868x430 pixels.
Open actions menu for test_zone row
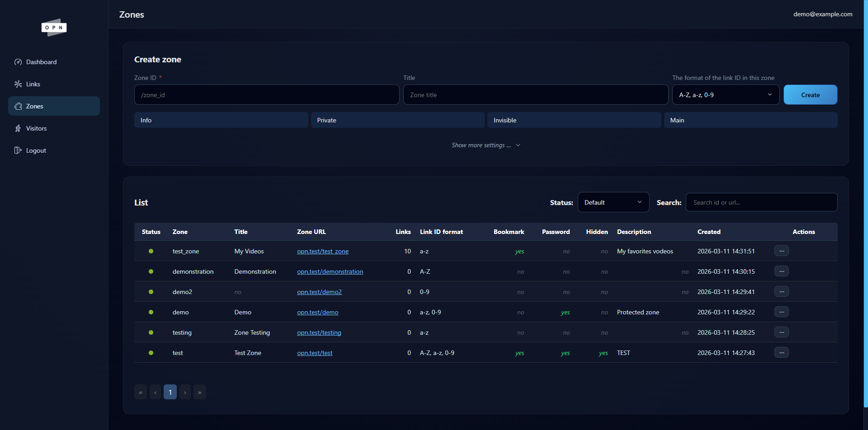coord(781,251)
